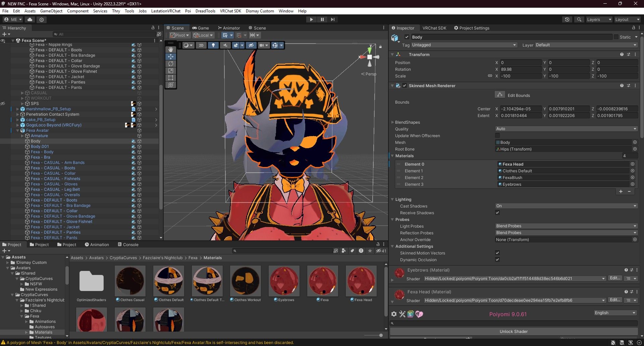The image size is (644, 346).
Task: Click the Poiyomi S shader icon
Action: click(411, 314)
